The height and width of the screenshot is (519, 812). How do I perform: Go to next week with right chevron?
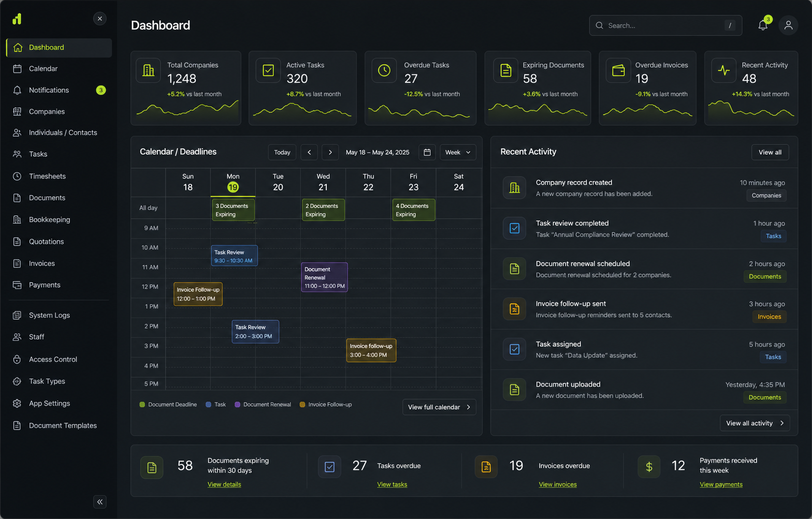click(330, 152)
